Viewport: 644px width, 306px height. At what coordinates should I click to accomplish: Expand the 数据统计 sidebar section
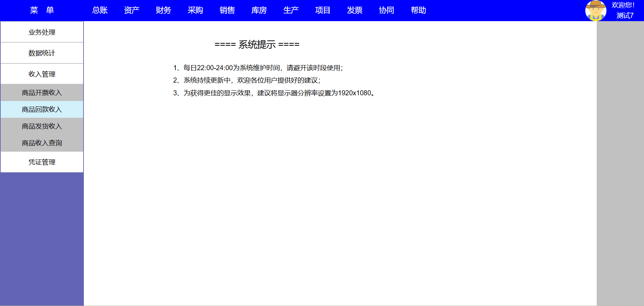42,53
